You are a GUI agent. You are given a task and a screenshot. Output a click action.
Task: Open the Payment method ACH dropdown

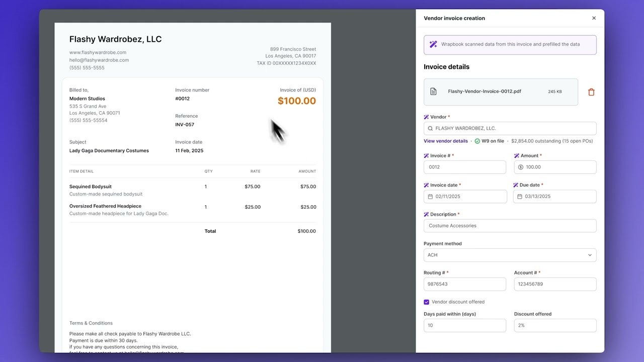pos(510,255)
